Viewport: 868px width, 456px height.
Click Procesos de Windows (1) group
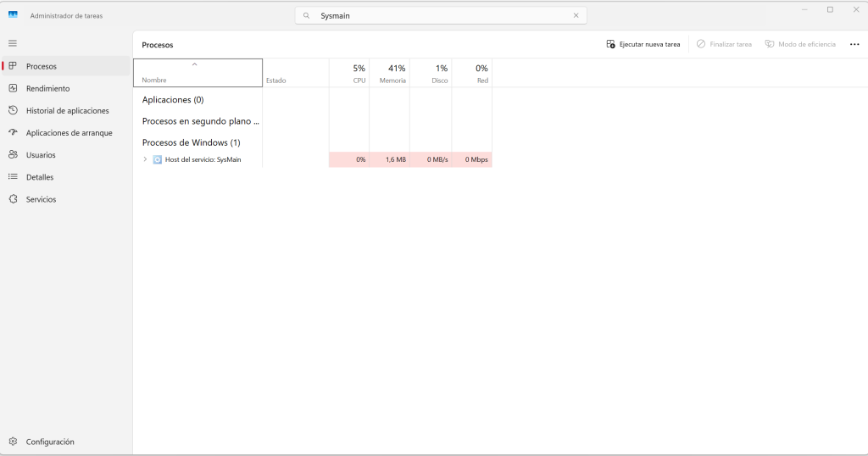pyautogui.click(x=191, y=142)
